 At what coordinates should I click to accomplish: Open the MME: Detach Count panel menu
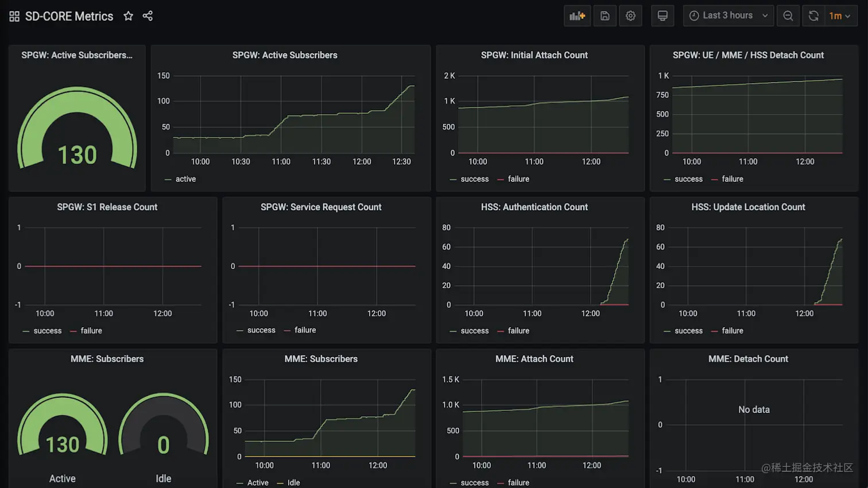(748, 359)
